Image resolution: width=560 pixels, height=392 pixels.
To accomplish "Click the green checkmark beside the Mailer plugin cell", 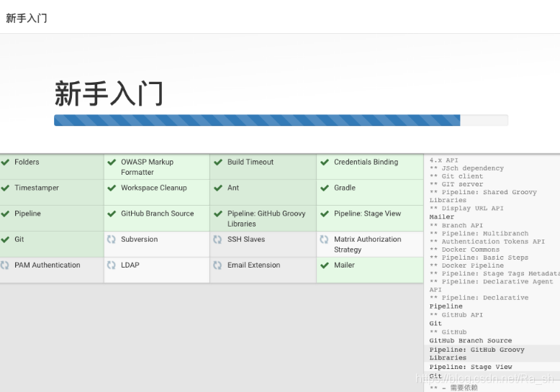I will click(325, 265).
